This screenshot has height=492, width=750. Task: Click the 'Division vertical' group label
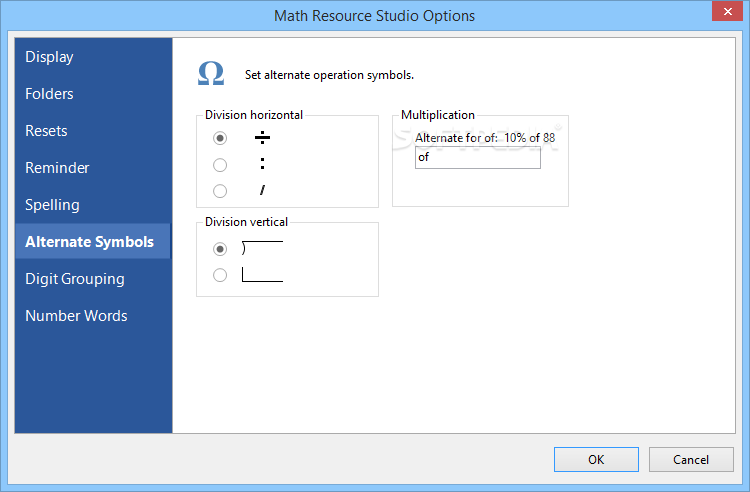246,222
